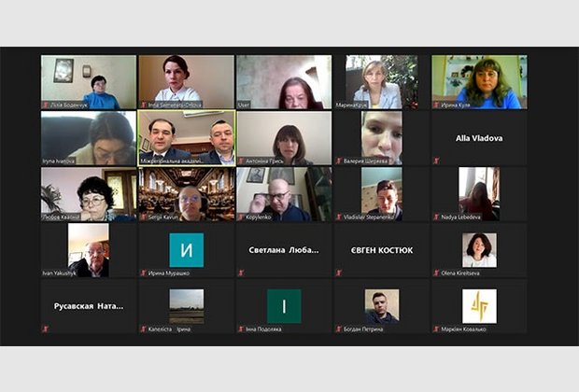Click Маркіян Ковалько's gold logo avatar
This screenshot has width=579, height=392.
(479, 306)
